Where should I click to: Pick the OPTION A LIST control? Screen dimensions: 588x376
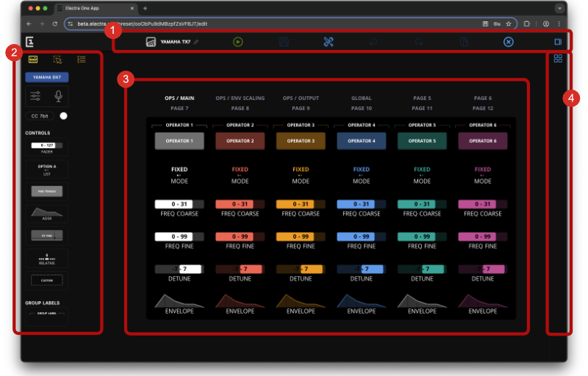tap(47, 170)
